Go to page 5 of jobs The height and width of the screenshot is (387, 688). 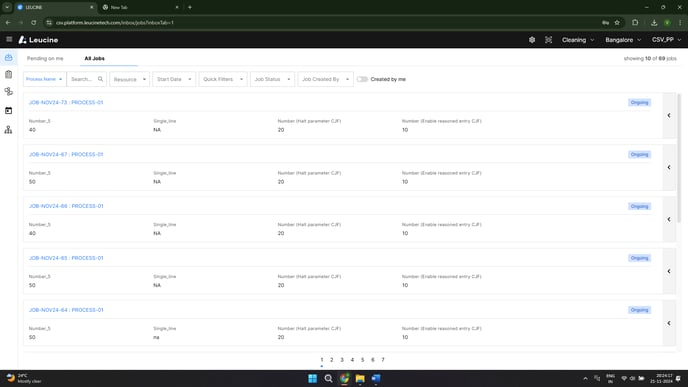362,360
